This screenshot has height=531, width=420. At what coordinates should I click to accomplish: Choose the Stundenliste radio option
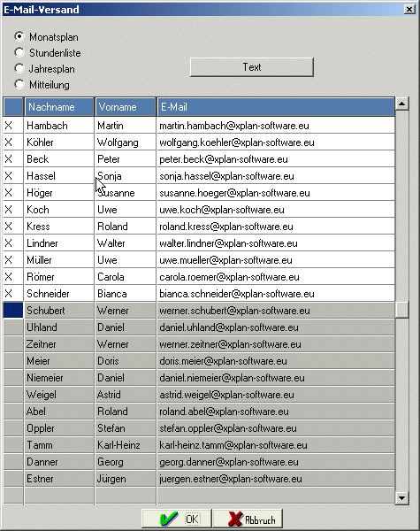coord(19,52)
